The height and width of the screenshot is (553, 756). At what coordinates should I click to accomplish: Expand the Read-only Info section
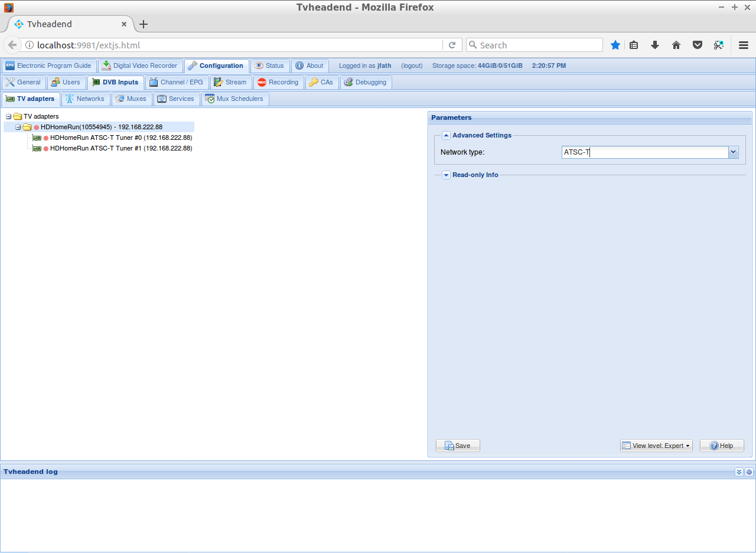[447, 175]
